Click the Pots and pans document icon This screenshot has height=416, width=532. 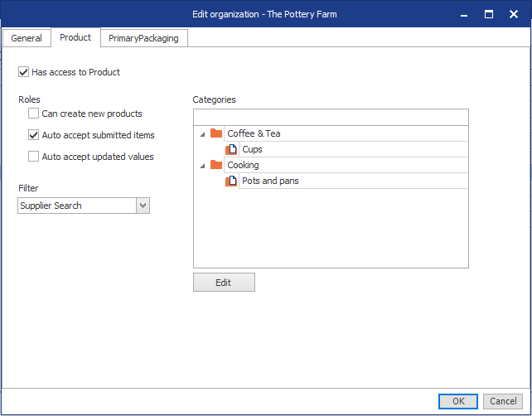231,181
